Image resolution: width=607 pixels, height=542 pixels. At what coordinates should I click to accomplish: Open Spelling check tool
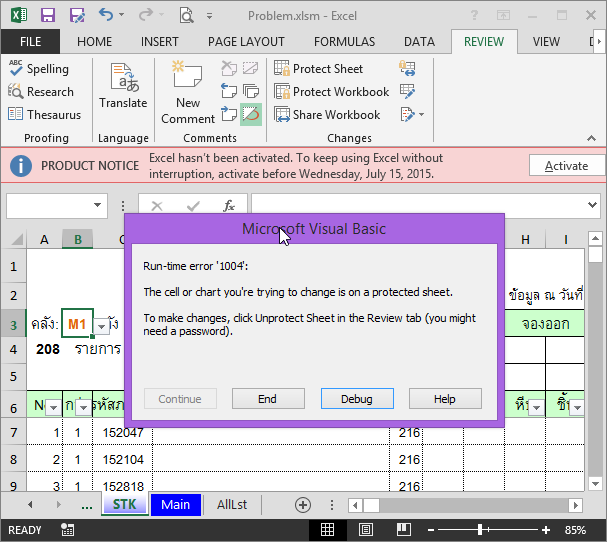(39, 69)
